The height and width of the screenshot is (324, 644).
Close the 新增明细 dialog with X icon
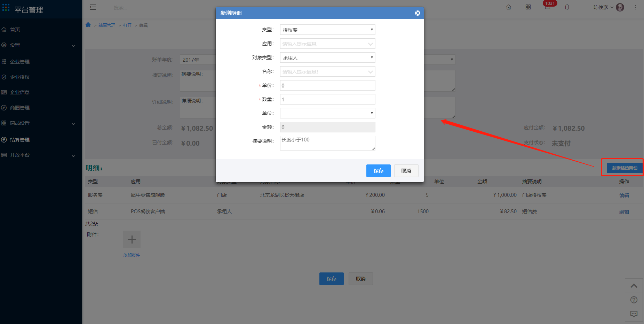coord(418,13)
